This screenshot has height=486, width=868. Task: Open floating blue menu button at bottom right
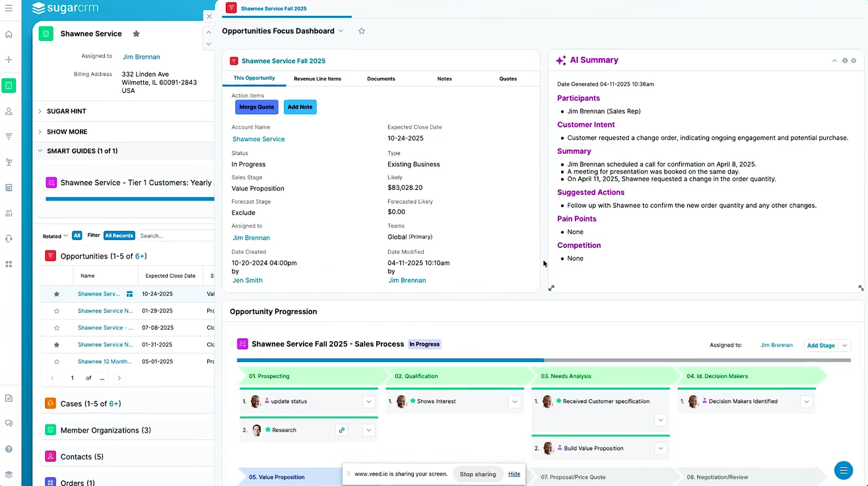(x=844, y=470)
